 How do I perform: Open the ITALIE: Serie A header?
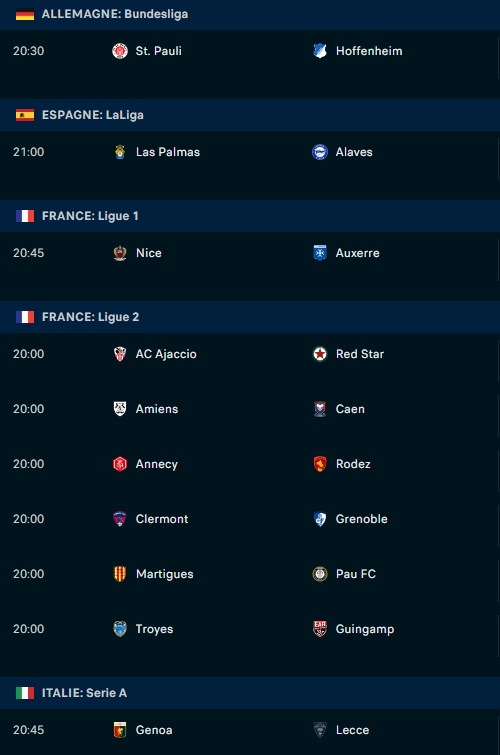(250, 693)
